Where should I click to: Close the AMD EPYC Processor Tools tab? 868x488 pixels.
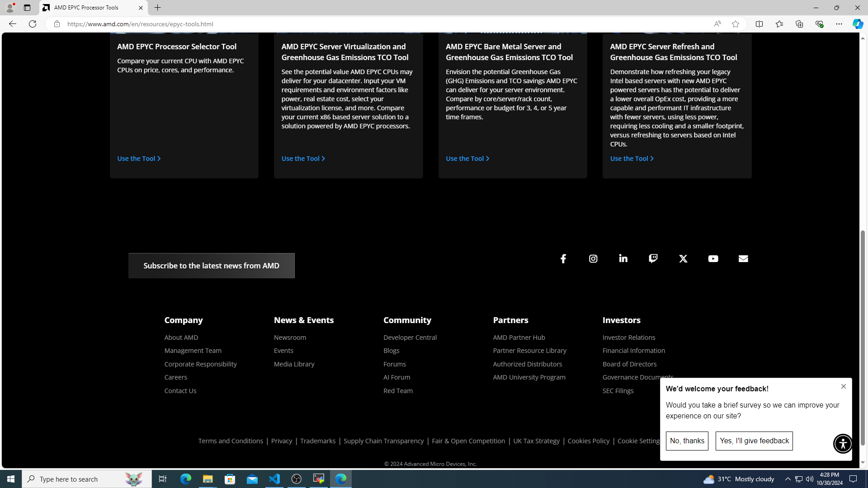click(x=141, y=8)
